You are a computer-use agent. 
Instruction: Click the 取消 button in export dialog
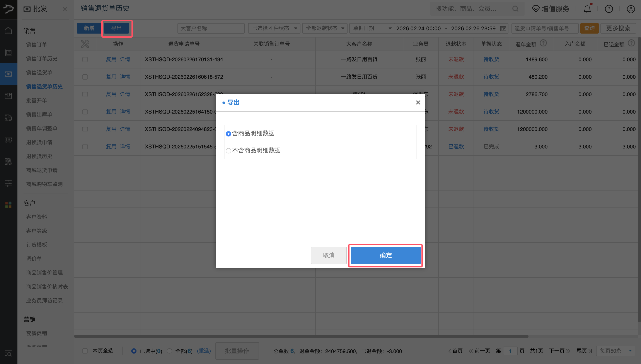pos(329,255)
